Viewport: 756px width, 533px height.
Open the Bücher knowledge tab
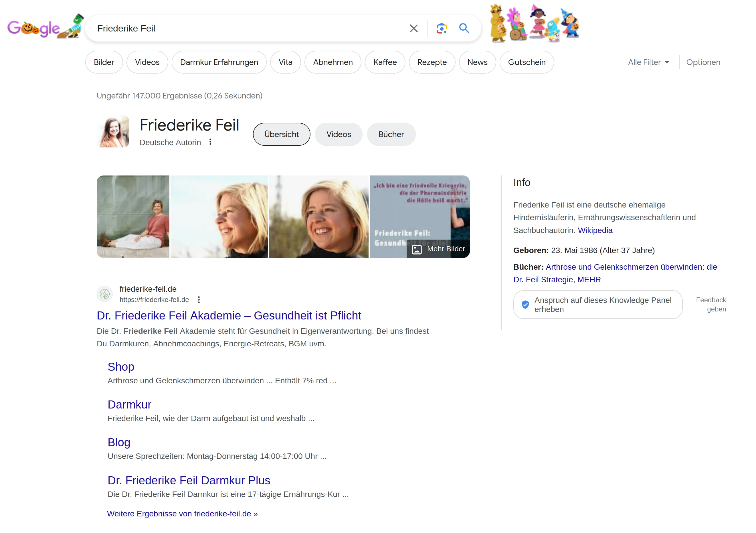[391, 135]
